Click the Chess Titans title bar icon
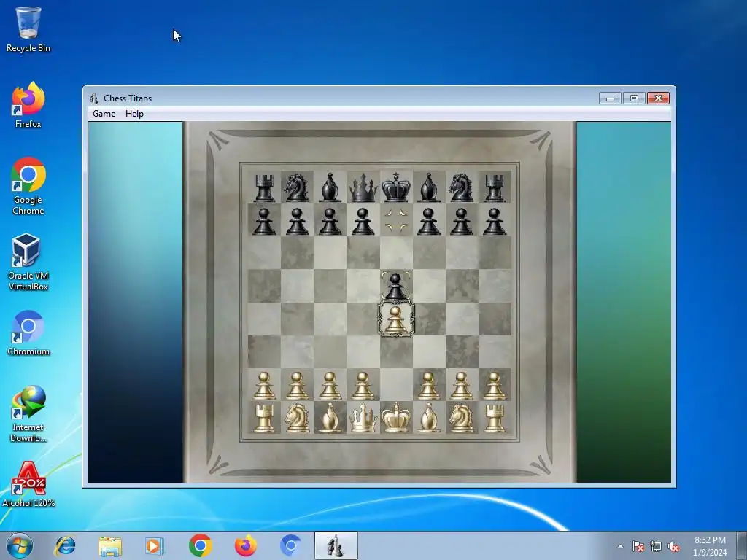 coord(94,98)
